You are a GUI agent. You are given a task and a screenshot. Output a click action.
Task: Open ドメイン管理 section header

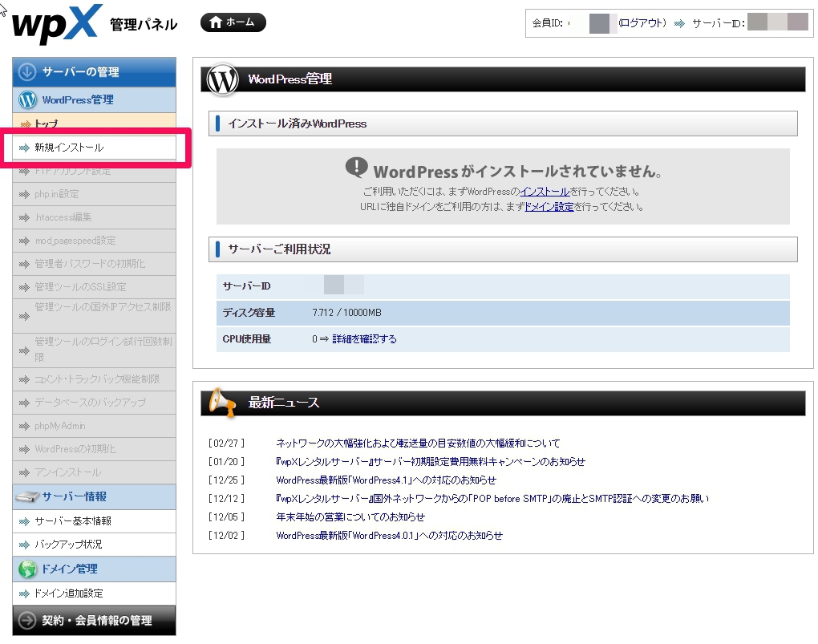(94, 569)
